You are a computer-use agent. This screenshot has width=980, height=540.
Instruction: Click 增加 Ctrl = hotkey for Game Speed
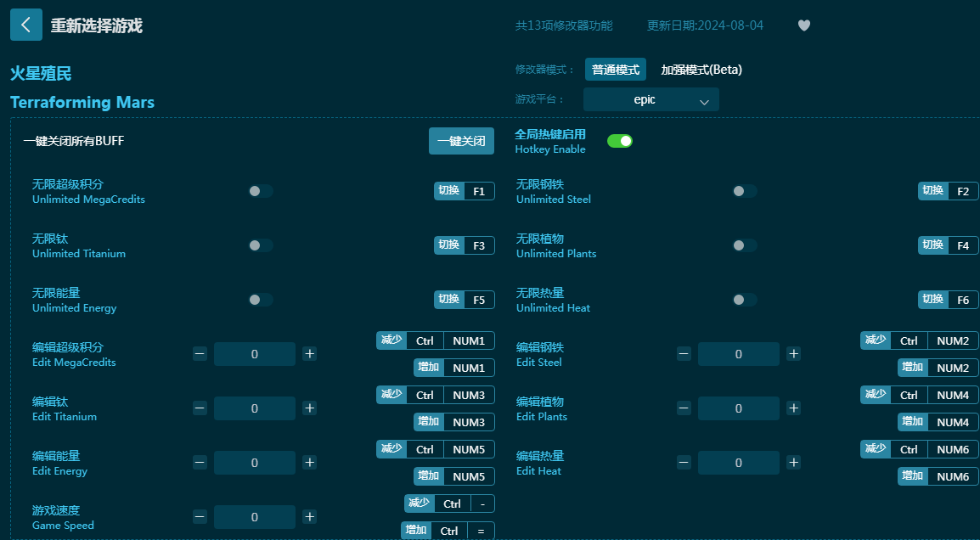(x=448, y=531)
